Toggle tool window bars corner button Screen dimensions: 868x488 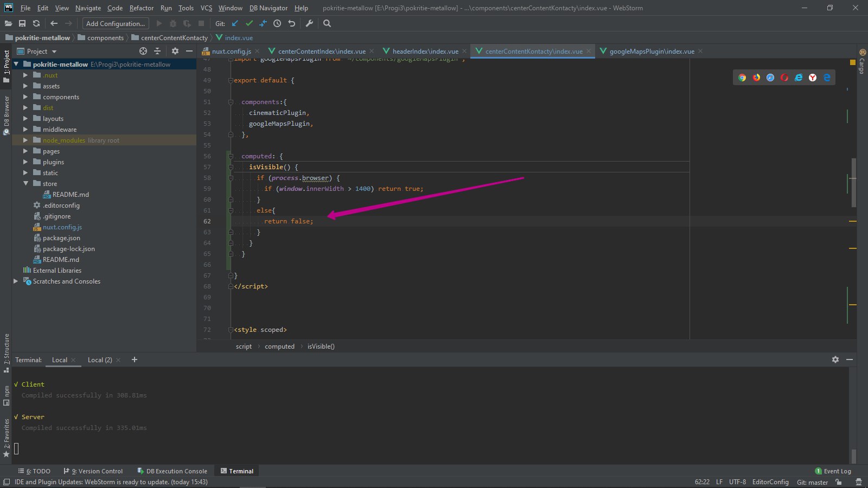(x=6, y=482)
